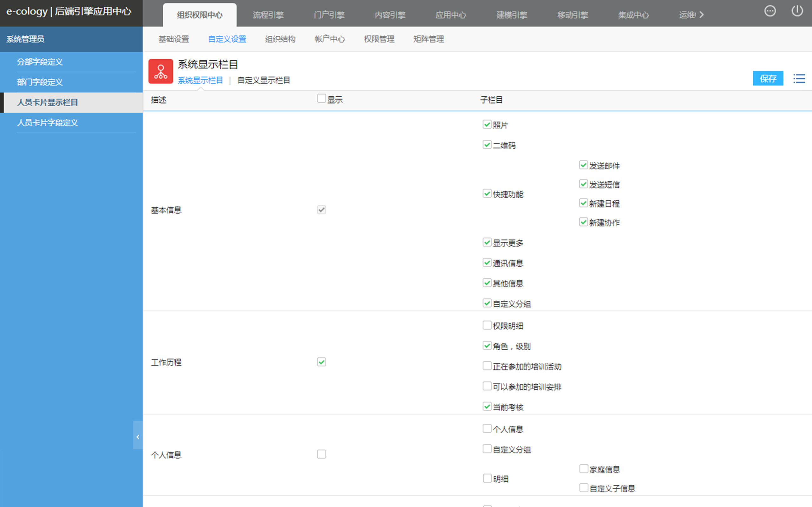Open the list menu icon beside 保存
Image resolution: width=812 pixels, height=507 pixels.
[x=799, y=79]
